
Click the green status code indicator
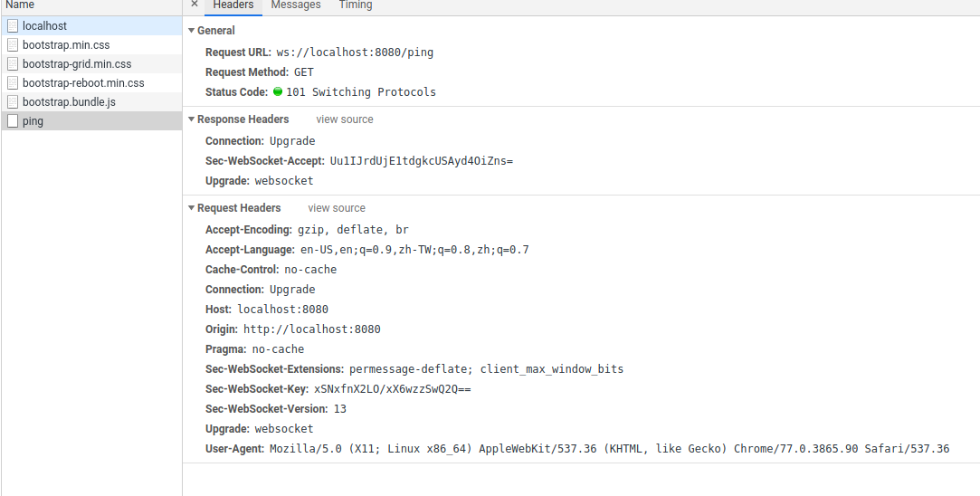(278, 92)
